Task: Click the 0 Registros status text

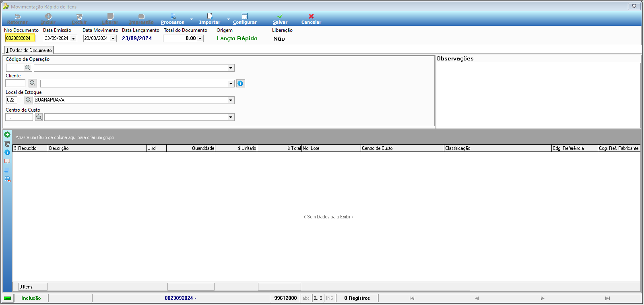Action: point(357,298)
